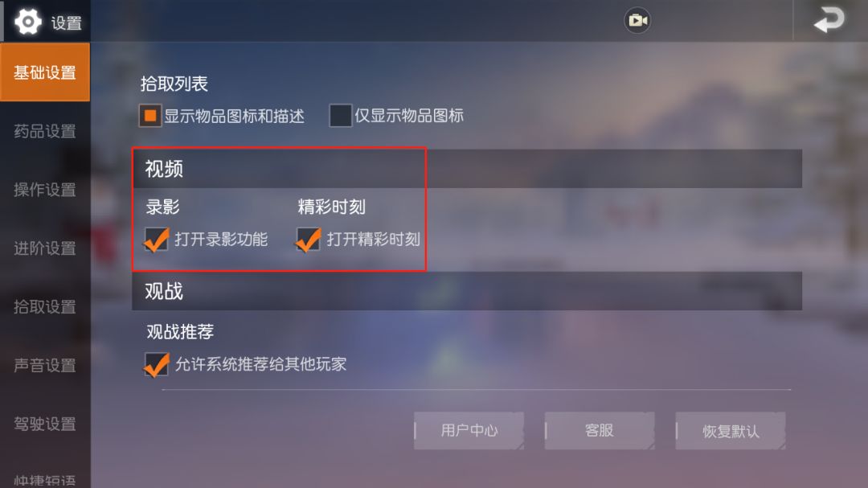The height and width of the screenshot is (488, 868).
Task: Switch to 药品设置 tab
Action: [45, 131]
